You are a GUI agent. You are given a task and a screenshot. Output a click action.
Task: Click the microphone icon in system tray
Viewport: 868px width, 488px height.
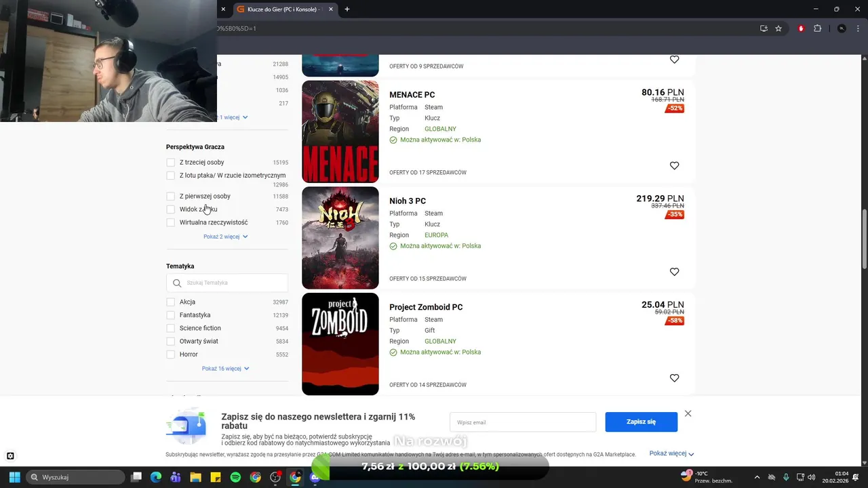pyautogui.click(x=787, y=477)
